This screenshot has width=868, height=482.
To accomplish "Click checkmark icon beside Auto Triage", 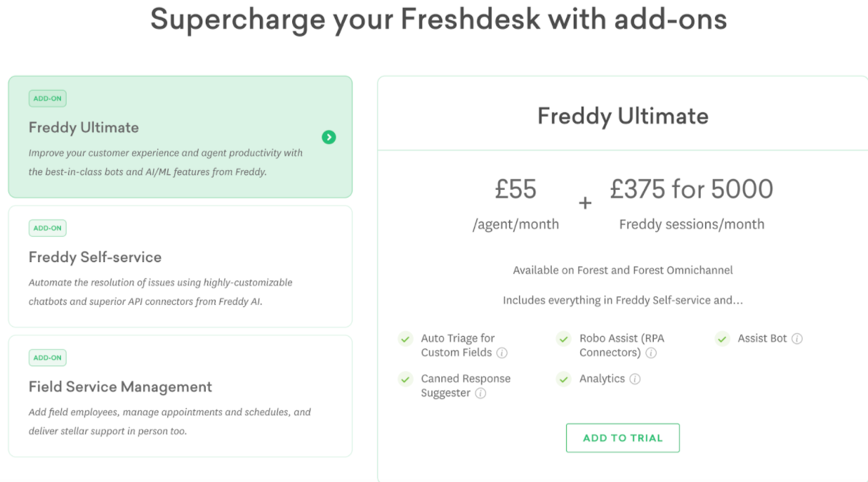I will [x=405, y=339].
